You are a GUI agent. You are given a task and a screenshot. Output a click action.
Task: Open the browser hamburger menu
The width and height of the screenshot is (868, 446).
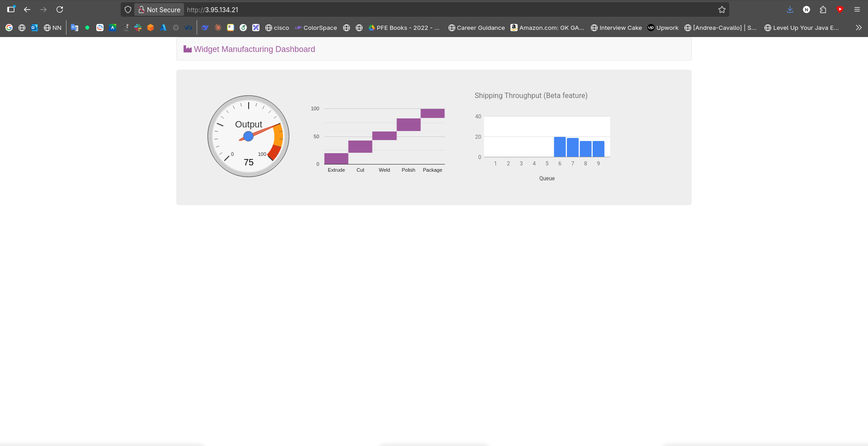pos(857,9)
